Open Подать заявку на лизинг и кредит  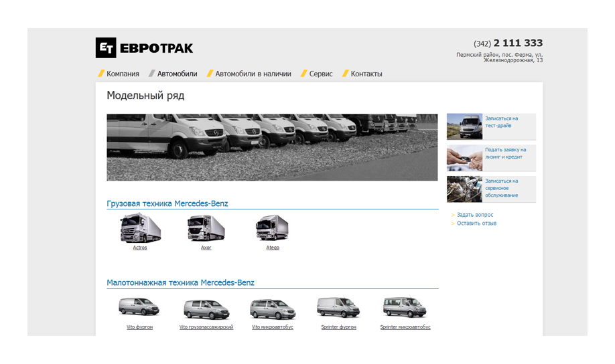505,153
